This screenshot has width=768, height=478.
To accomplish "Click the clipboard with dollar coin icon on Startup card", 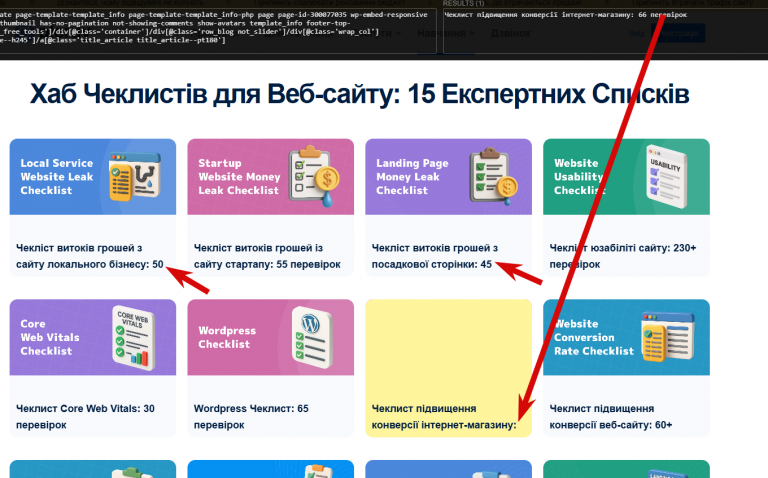I will pos(313,175).
